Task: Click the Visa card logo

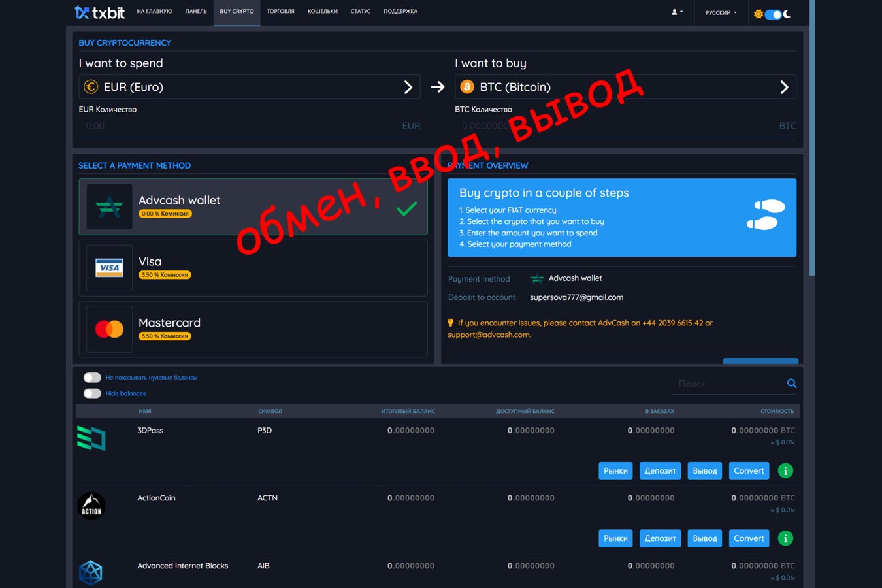Action: [x=109, y=268]
